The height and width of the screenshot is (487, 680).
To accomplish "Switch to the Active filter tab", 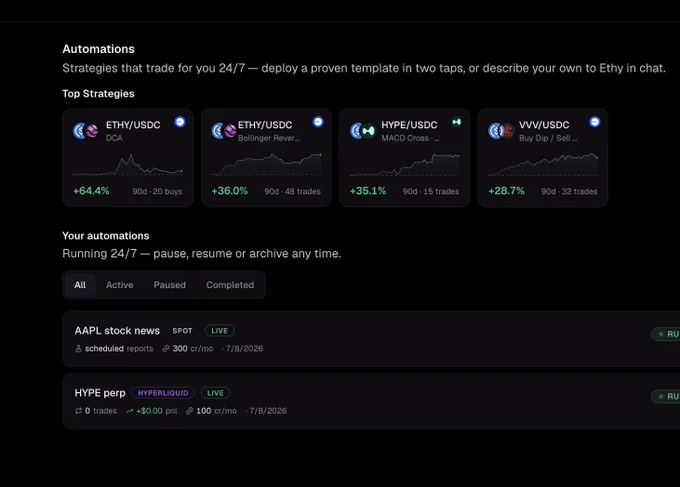I will pos(120,285).
